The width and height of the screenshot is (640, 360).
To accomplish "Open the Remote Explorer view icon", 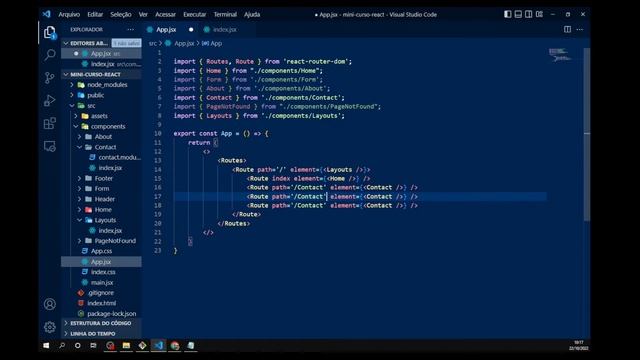I will (x=50, y=146).
